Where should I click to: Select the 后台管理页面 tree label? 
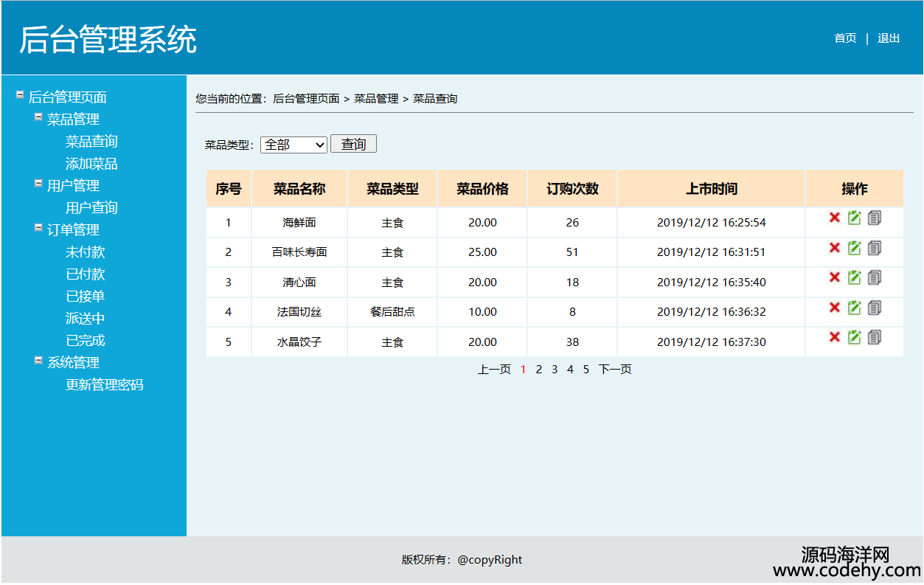pos(68,97)
